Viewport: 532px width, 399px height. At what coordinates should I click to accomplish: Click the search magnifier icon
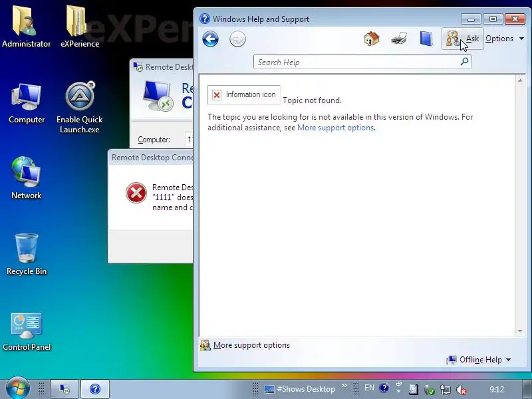pyautogui.click(x=464, y=61)
